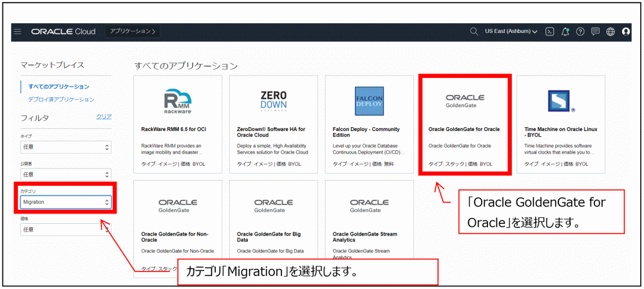This screenshot has width=644, height=289.
Task: Open the notifications bell icon
Action: coord(565,32)
